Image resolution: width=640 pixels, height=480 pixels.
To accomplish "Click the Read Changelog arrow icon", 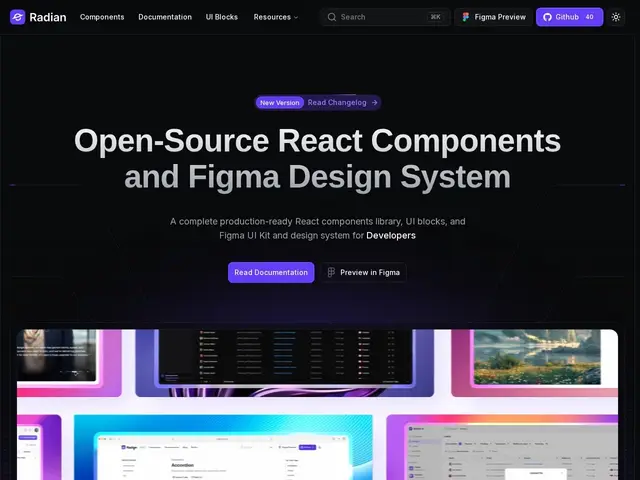I will click(x=374, y=103).
